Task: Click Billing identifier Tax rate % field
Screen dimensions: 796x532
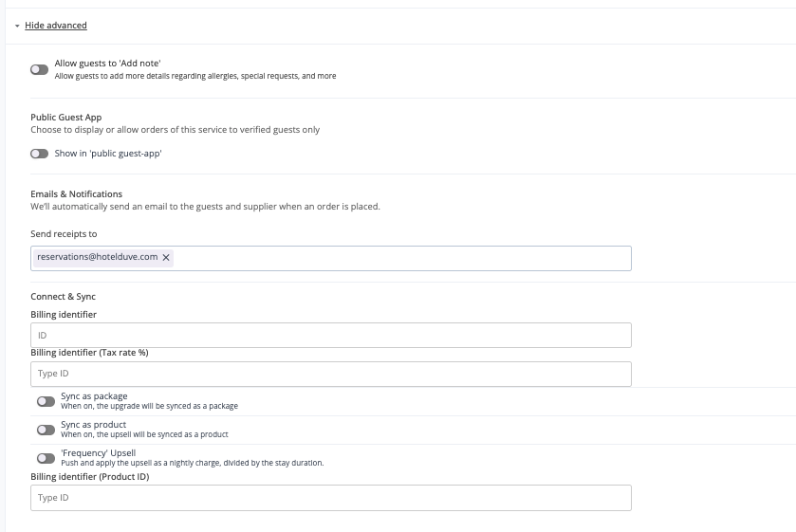Action: [331, 375]
